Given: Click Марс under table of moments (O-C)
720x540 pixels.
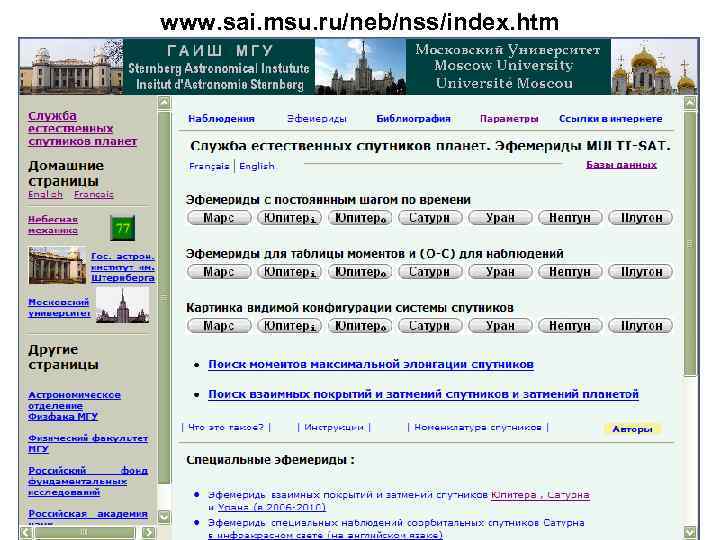Looking at the screenshot, I should [219, 272].
